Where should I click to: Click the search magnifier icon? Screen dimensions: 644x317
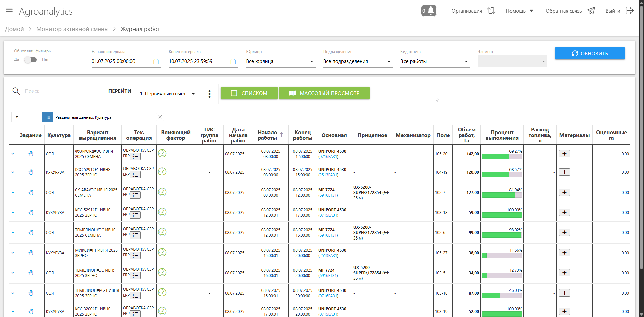tap(16, 91)
